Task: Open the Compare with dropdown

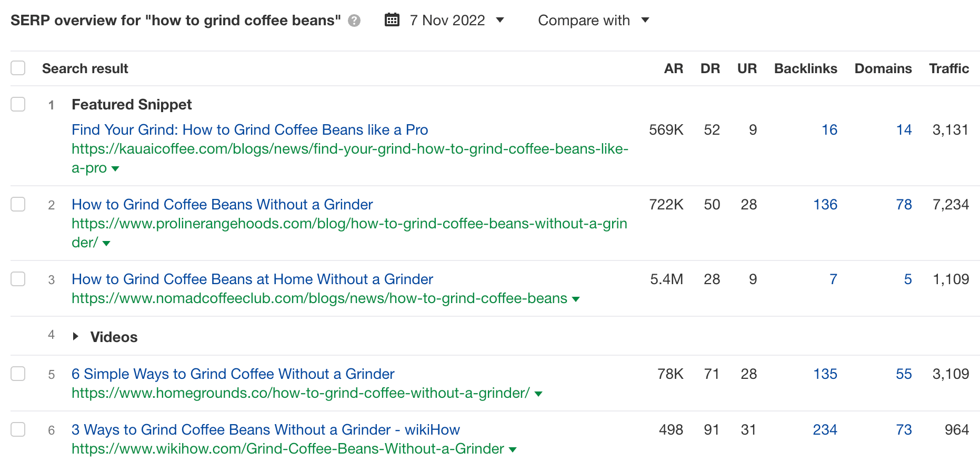Action: click(x=646, y=21)
